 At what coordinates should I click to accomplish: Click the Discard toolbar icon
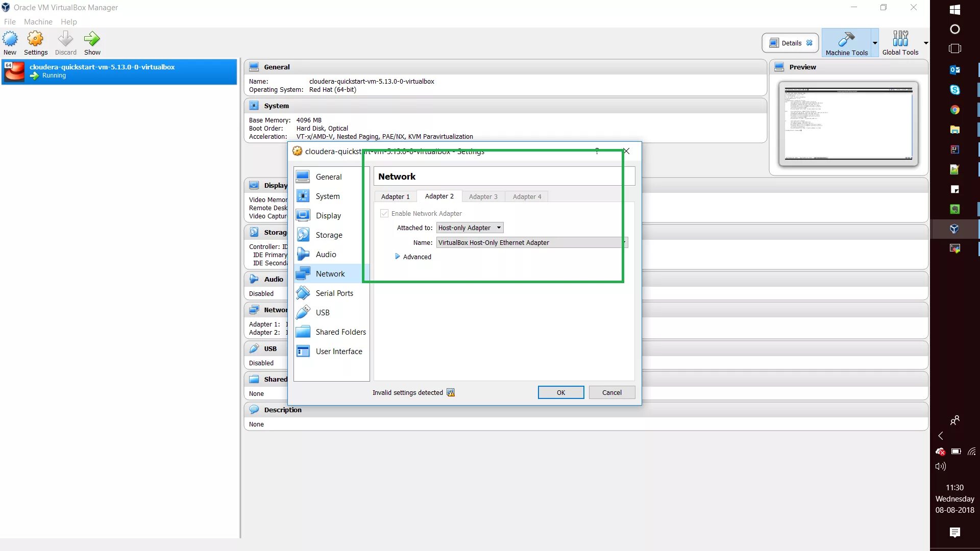65,43
